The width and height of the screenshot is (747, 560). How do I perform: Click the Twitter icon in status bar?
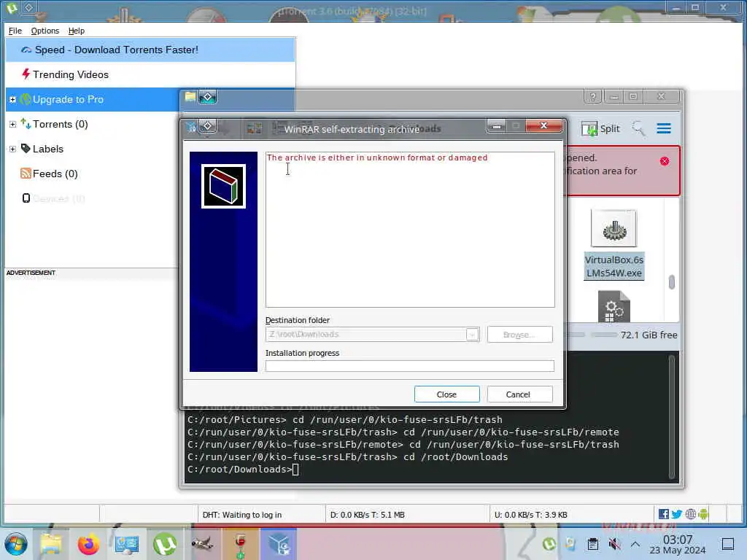(676, 514)
